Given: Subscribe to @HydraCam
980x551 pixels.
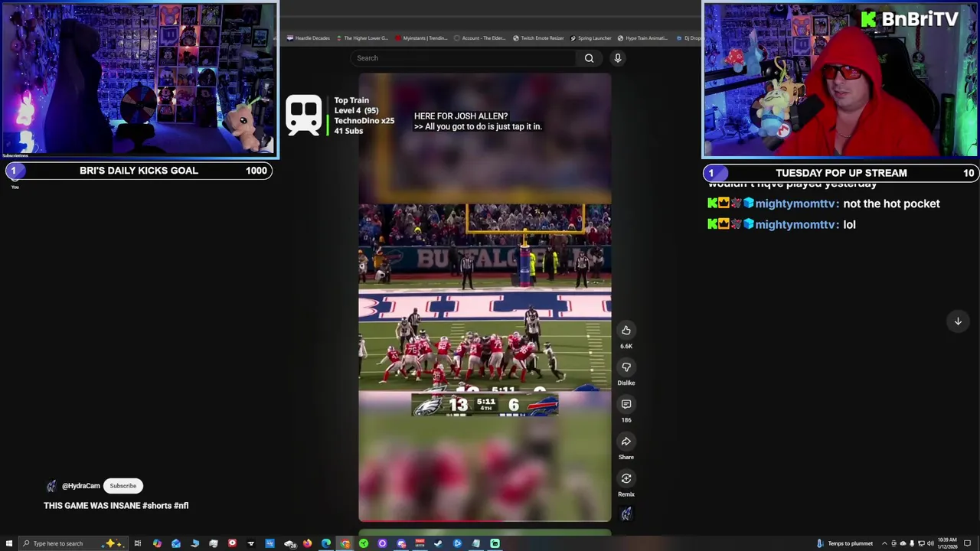Looking at the screenshot, I should coord(122,486).
